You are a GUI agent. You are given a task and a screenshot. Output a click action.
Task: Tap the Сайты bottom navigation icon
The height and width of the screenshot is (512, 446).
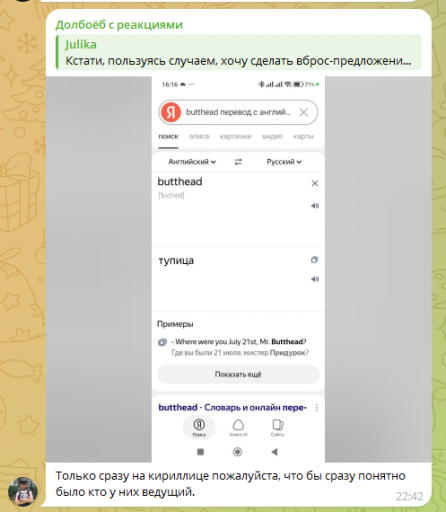(x=277, y=428)
